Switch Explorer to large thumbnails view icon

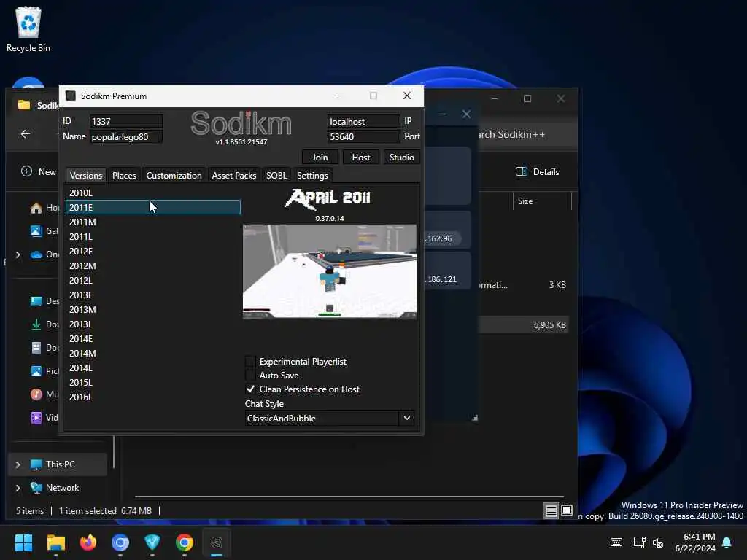tap(566, 511)
